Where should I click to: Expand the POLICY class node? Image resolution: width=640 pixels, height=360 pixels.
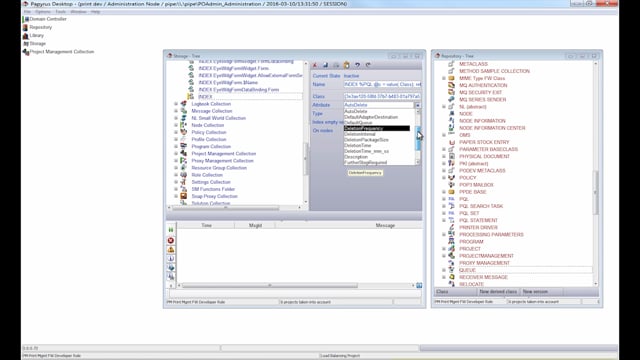[x=444, y=178]
